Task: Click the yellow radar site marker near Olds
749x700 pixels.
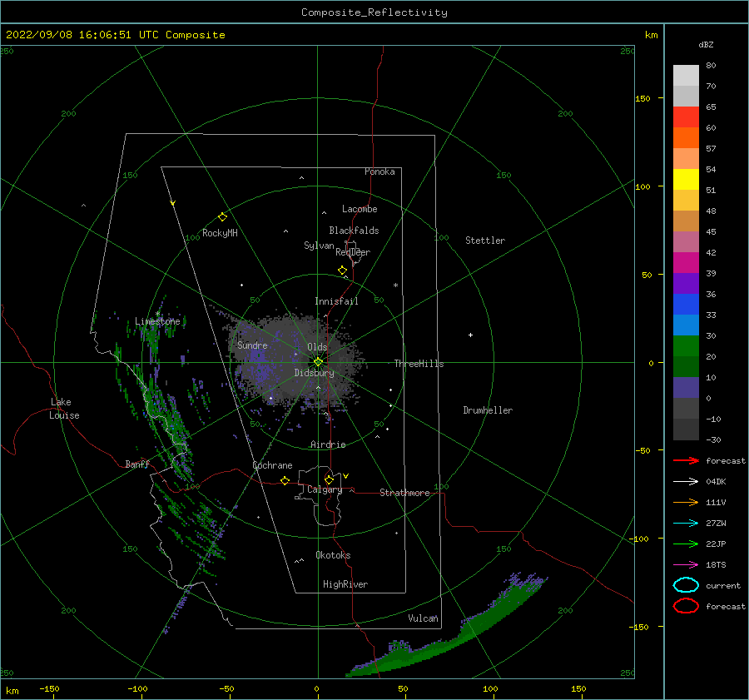Action: [x=318, y=362]
